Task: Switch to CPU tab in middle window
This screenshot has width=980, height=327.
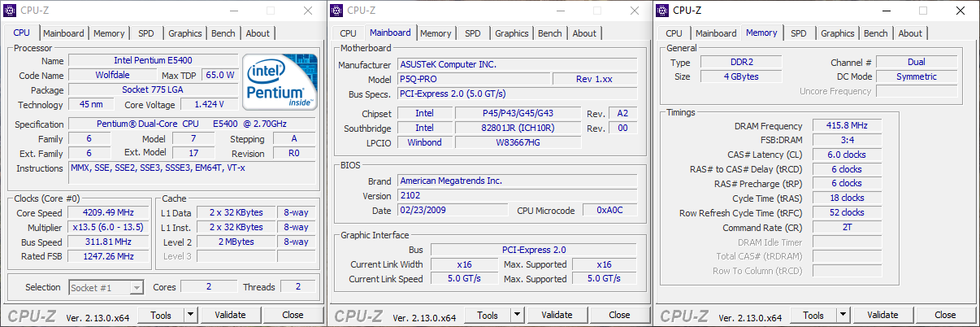Action: tap(348, 33)
